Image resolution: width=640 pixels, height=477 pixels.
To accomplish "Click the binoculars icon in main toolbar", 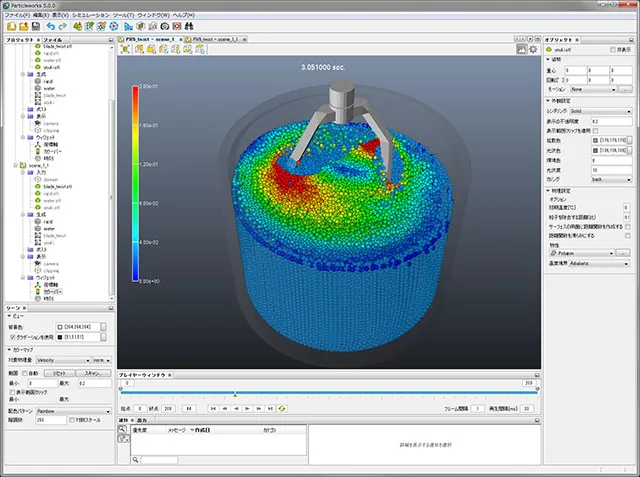I will tap(189, 26).
